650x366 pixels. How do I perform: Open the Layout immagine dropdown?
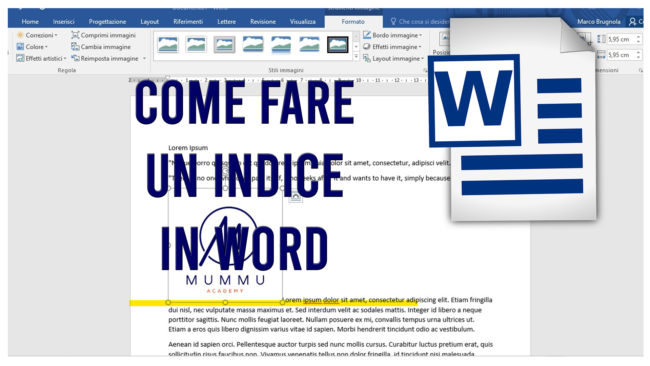pyautogui.click(x=398, y=58)
